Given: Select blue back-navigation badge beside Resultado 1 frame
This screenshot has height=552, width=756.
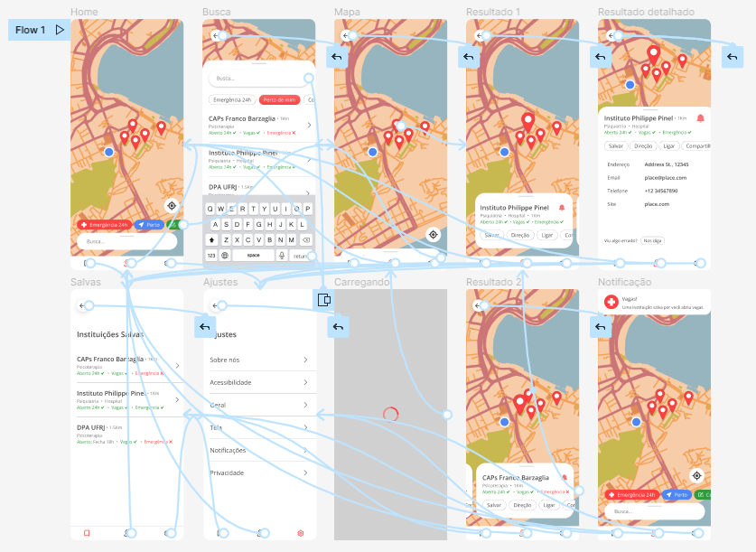Looking at the screenshot, I should (469, 57).
